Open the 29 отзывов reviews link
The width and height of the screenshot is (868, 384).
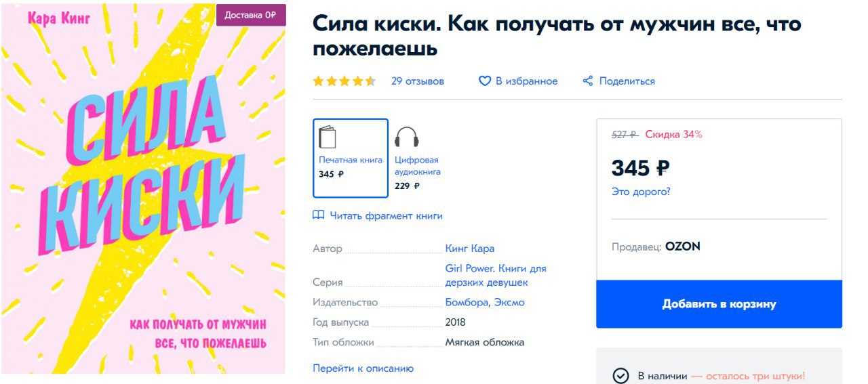[x=418, y=81]
